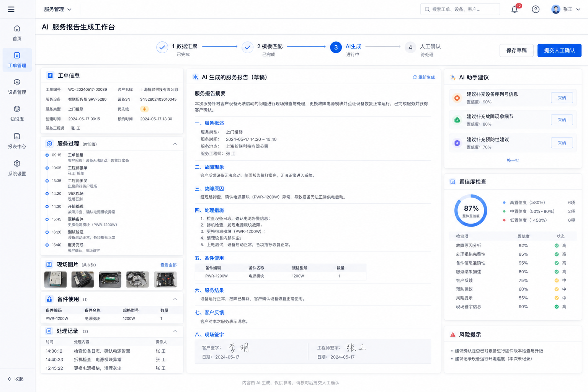Click green icon of 故障现象细节 suggestion
The height and width of the screenshot is (392, 588).
(457, 120)
